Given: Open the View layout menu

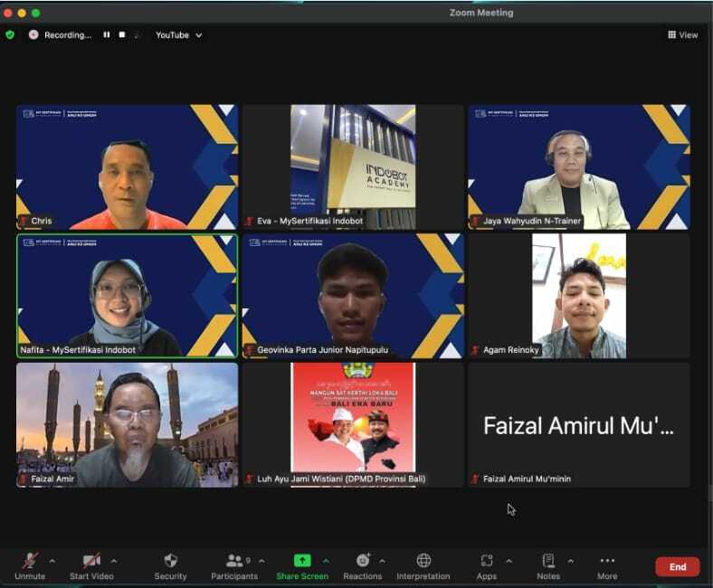Looking at the screenshot, I should pyautogui.click(x=683, y=35).
